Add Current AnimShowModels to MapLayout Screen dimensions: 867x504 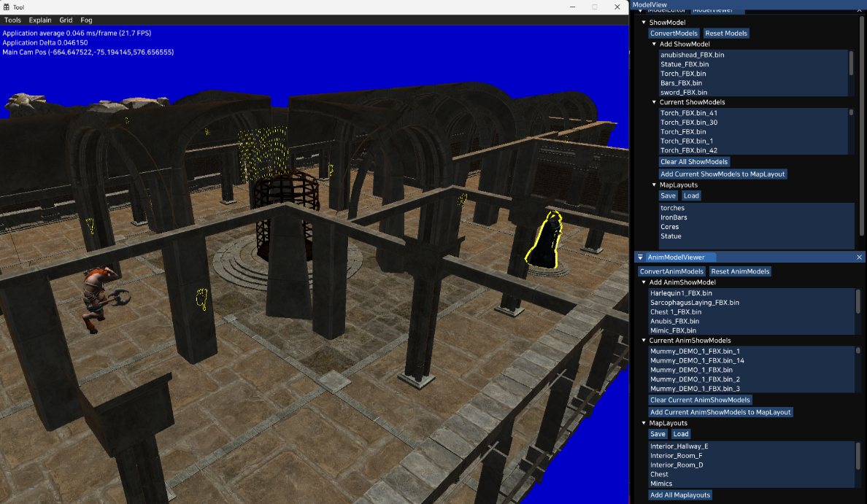click(x=720, y=412)
